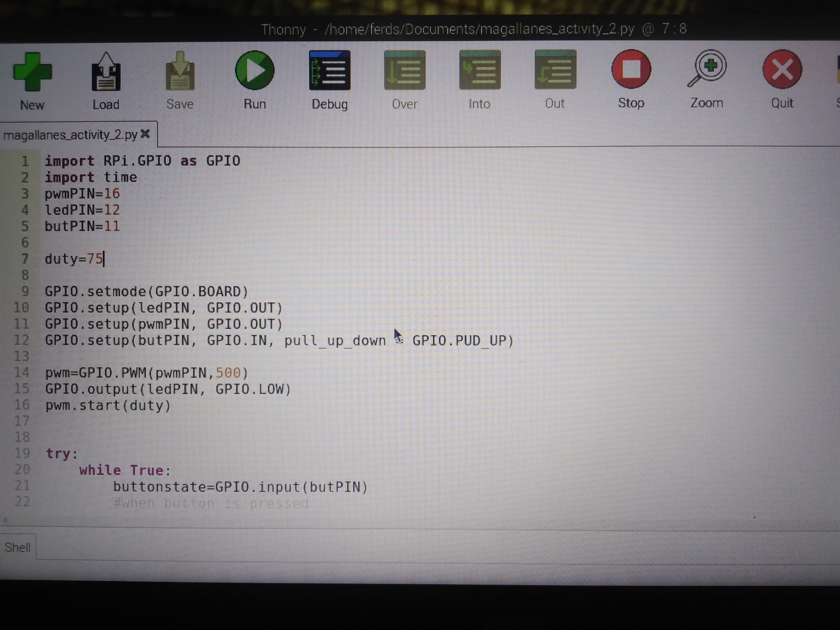Image resolution: width=840 pixels, height=630 pixels.
Task: Stop the running program with Stop icon
Action: click(x=631, y=69)
